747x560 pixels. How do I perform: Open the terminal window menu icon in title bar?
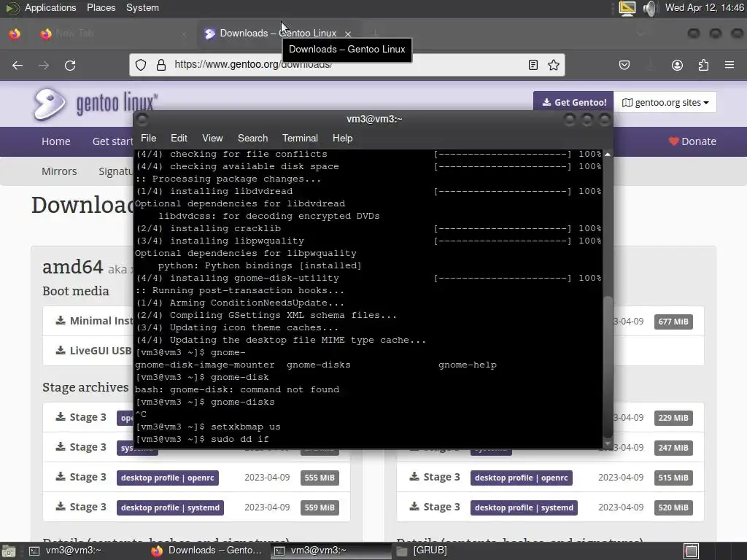coord(142,120)
